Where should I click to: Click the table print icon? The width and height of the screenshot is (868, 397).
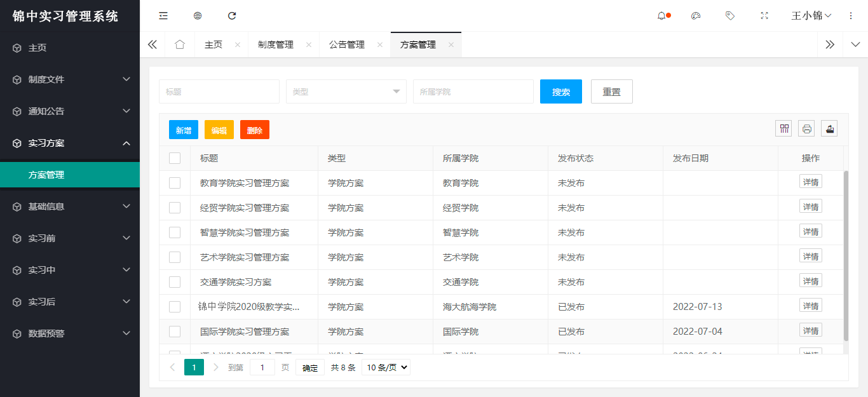coord(807,129)
